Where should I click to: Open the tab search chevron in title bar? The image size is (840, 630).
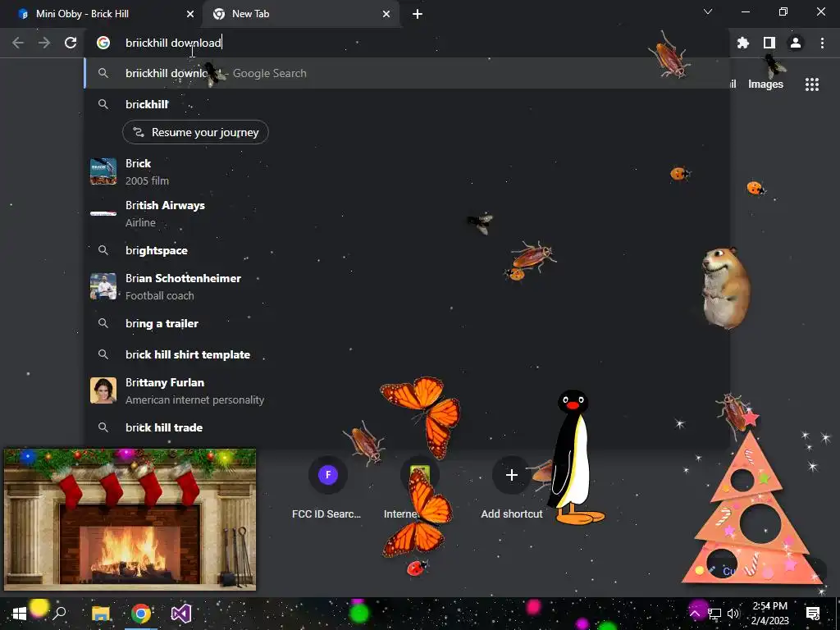click(x=708, y=11)
